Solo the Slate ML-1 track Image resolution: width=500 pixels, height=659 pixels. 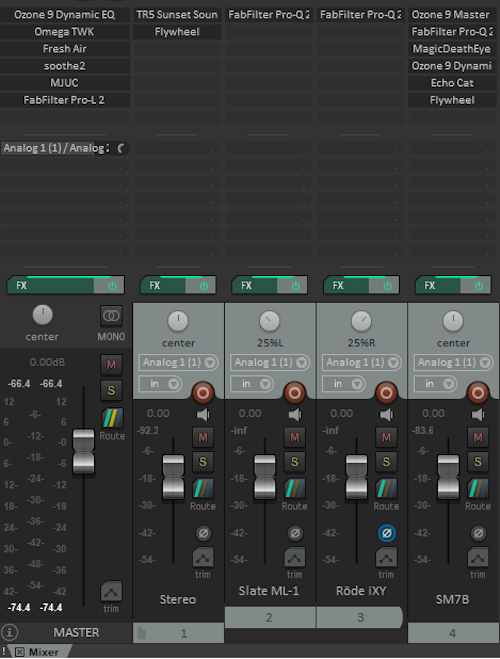coord(295,462)
